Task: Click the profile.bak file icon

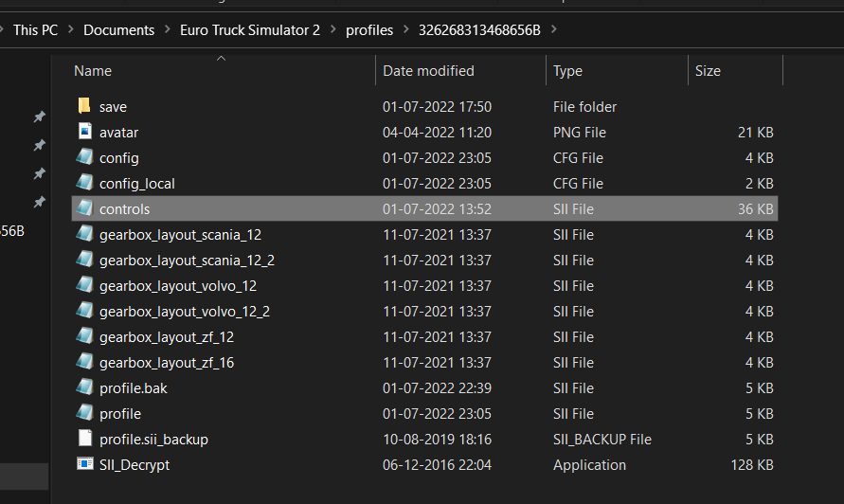Action: click(x=84, y=388)
